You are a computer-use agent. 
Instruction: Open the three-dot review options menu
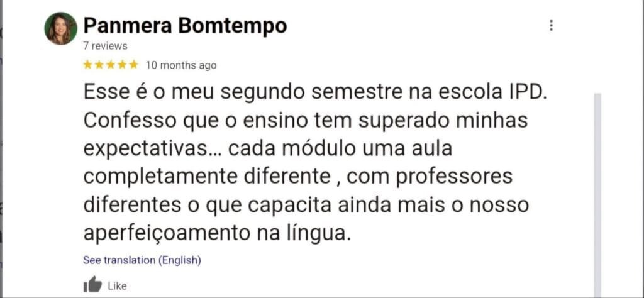point(551,26)
